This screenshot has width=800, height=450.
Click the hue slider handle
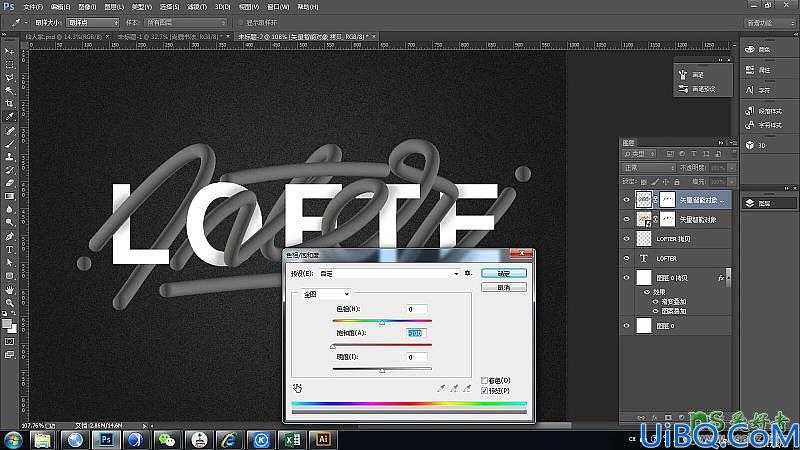382,323
